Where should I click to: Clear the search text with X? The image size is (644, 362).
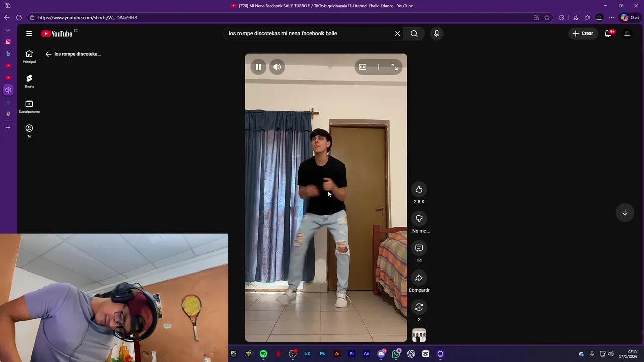pyautogui.click(x=397, y=34)
